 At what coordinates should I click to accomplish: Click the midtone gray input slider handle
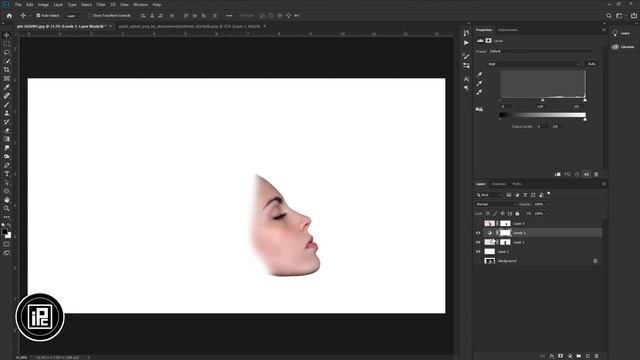542,100
